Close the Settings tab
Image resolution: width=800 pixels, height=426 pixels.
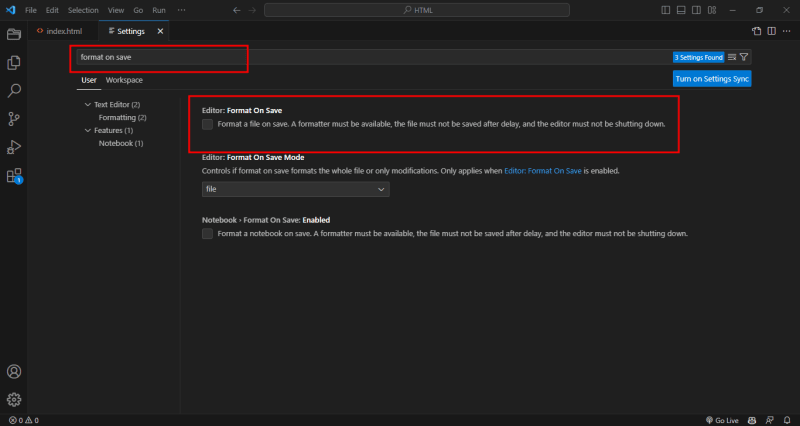(160, 31)
